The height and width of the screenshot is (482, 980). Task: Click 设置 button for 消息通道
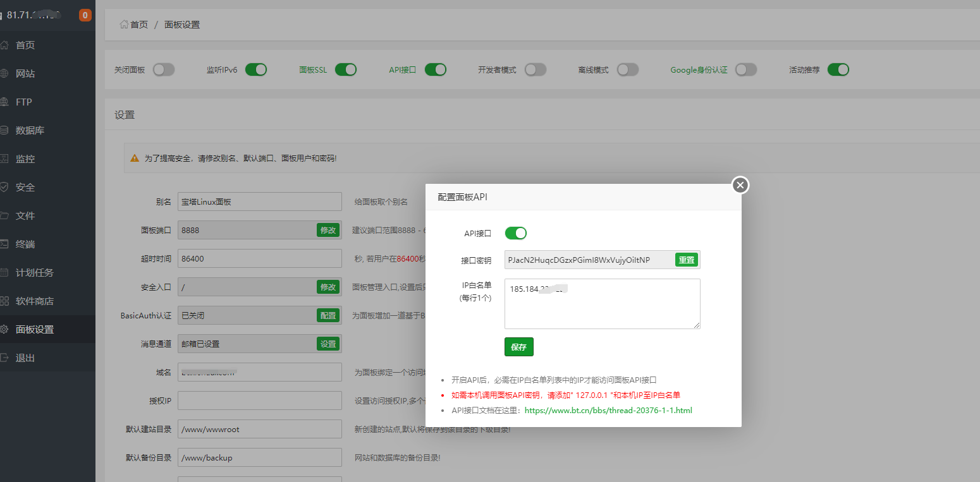(x=328, y=344)
